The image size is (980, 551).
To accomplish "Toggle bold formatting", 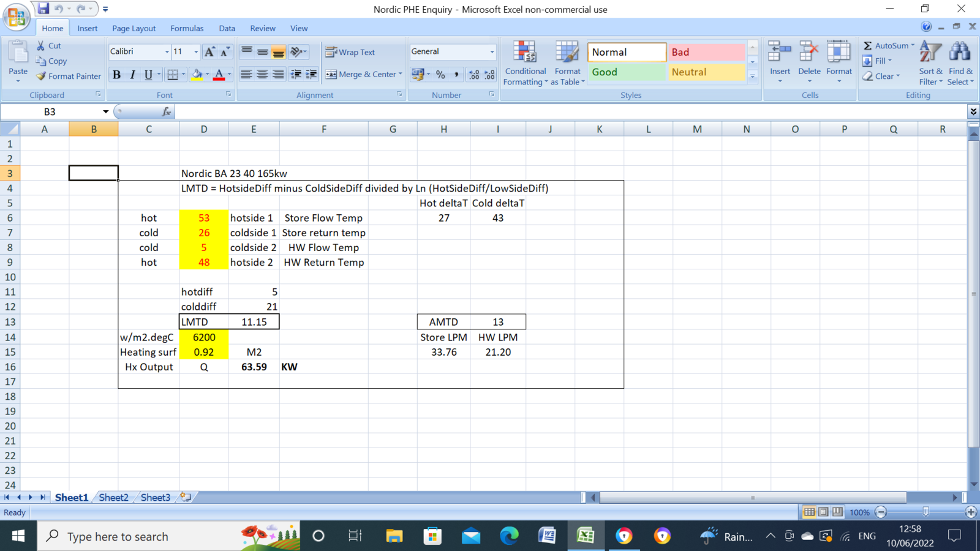I will (116, 75).
